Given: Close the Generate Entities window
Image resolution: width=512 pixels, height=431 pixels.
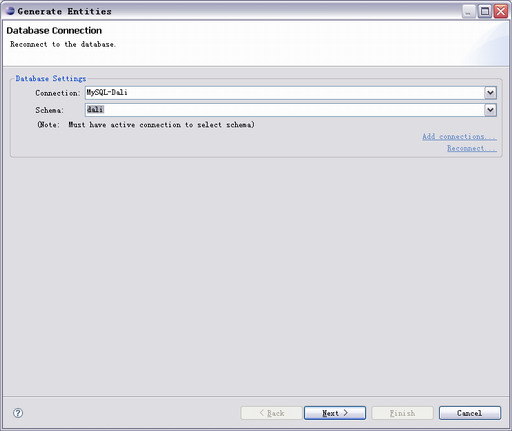Looking at the screenshot, I should [x=501, y=12].
